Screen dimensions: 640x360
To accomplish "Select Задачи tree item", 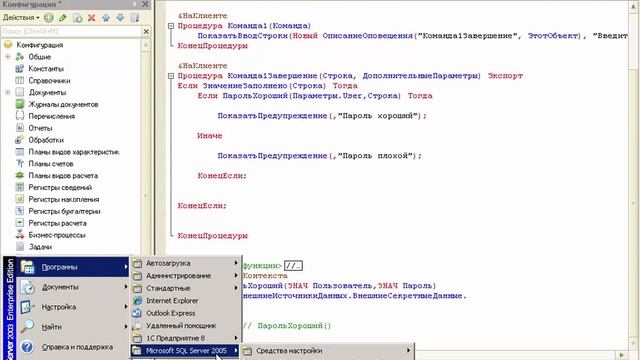I will point(40,247).
